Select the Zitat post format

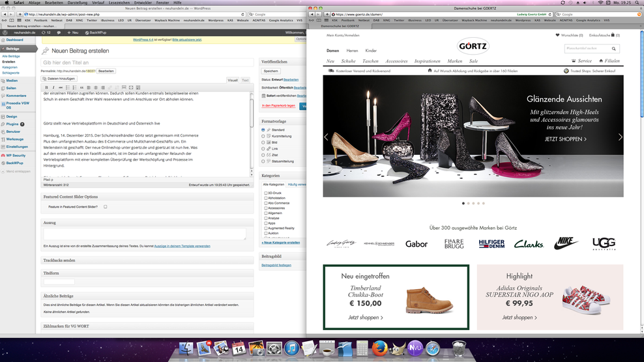[x=263, y=155]
